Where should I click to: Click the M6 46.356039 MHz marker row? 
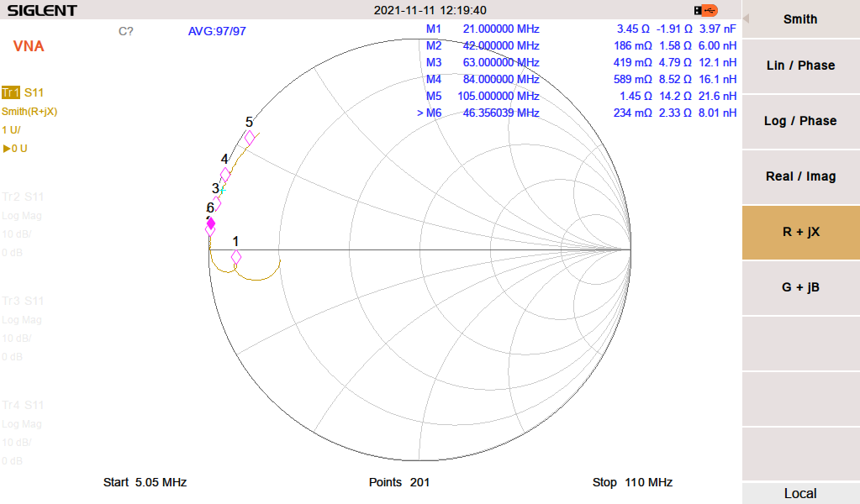click(577, 113)
